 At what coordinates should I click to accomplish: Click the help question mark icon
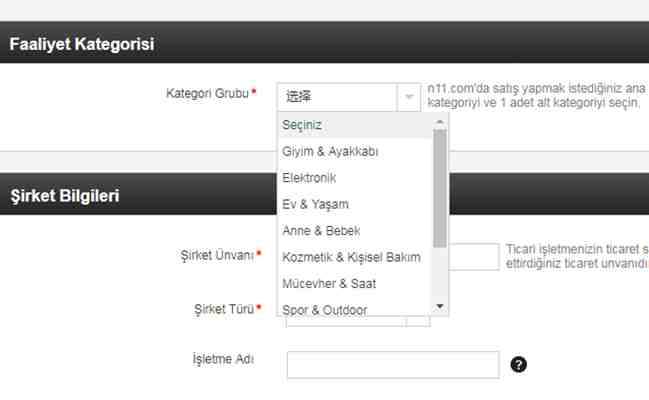[518, 364]
